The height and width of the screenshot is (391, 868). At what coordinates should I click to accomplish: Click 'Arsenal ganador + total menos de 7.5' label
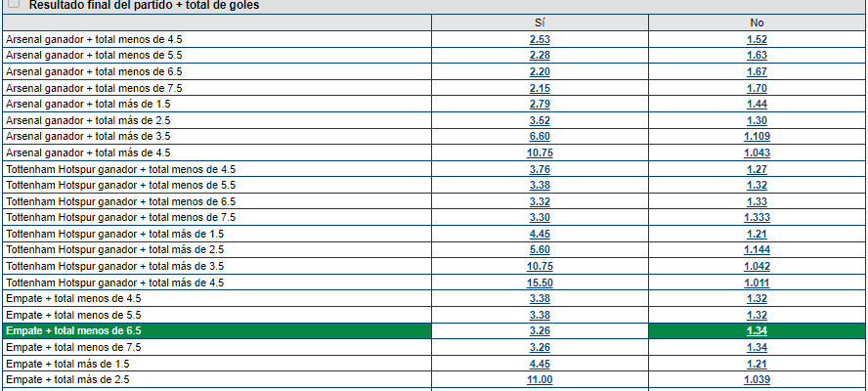point(94,88)
